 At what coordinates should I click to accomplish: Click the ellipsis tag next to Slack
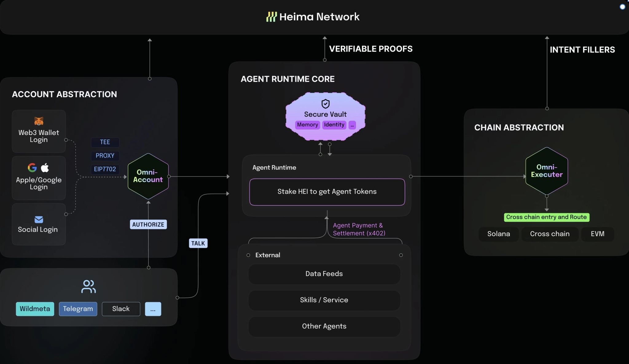click(x=153, y=309)
